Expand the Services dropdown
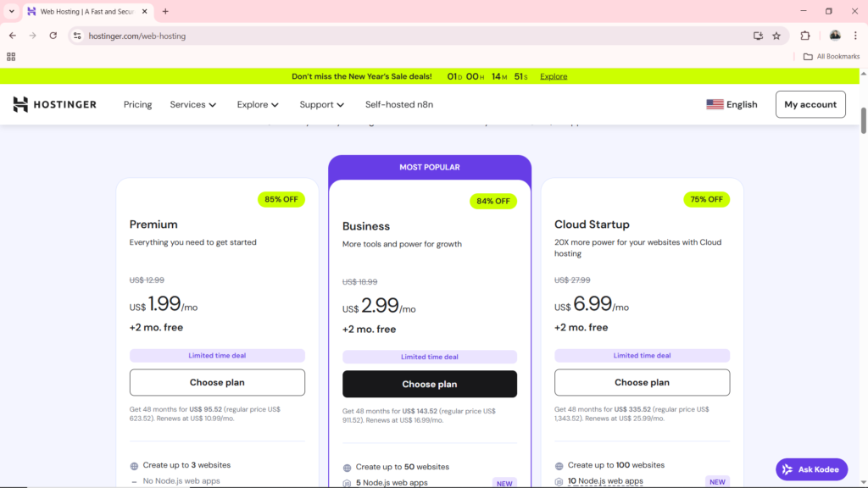Screen dimensions: 868x488 (x=192, y=103)
